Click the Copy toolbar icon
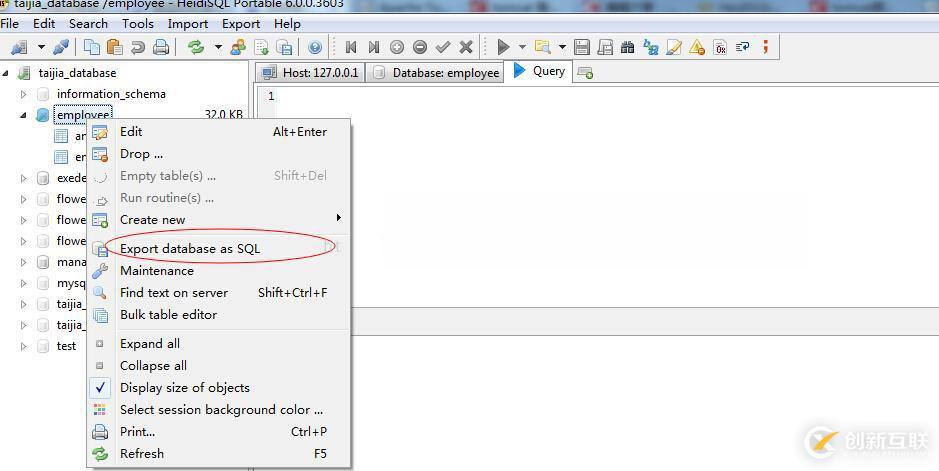 tap(92, 47)
